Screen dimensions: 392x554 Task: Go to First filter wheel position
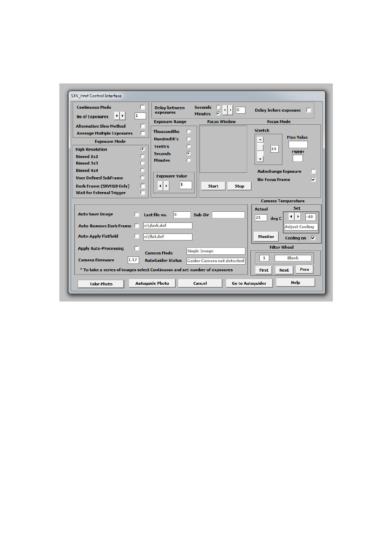264,270
